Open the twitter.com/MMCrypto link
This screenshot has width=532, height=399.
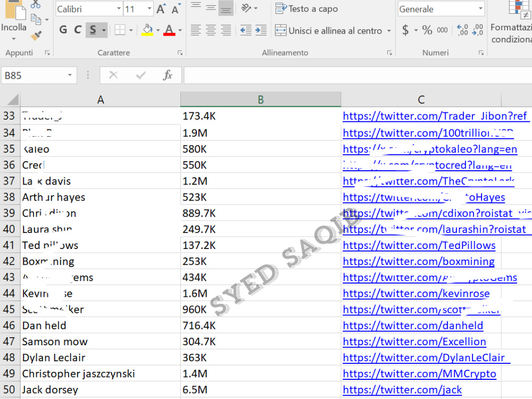tap(419, 374)
